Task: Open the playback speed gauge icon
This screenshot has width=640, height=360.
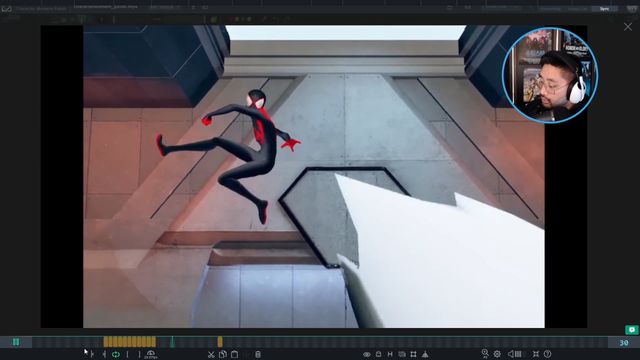Action: (x=151, y=353)
